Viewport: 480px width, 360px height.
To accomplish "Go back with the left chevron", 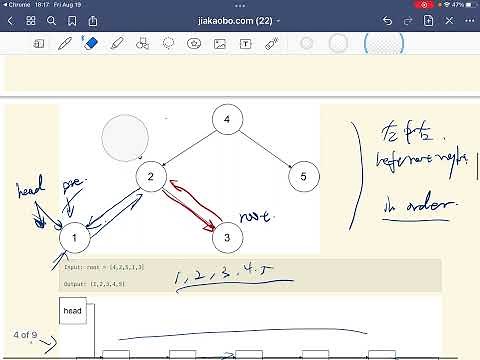I will click(11, 21).
